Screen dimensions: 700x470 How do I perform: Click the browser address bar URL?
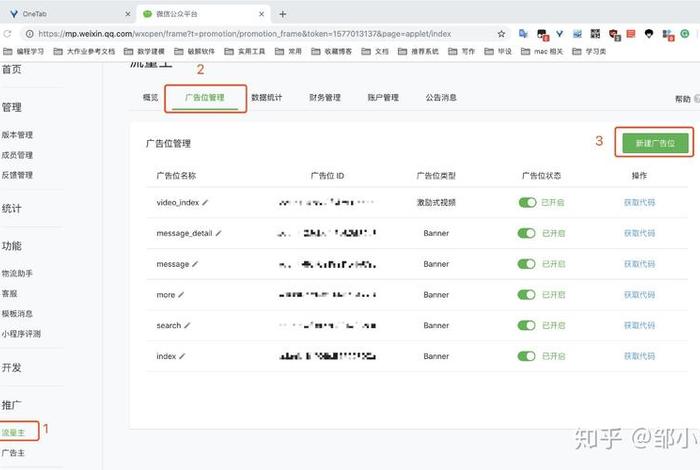tap(245, 34)
